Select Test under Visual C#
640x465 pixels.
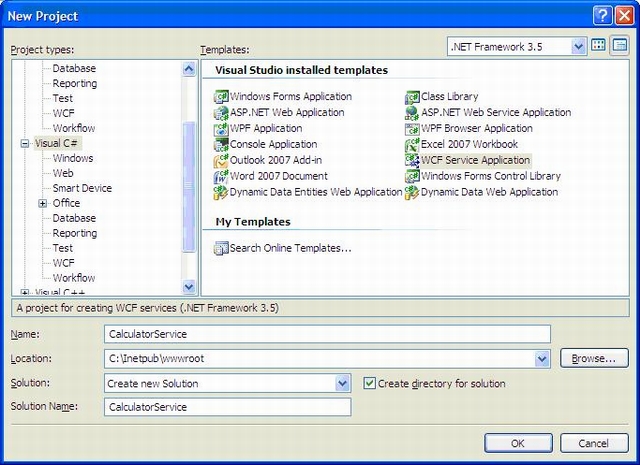click(x=62, y=248)
